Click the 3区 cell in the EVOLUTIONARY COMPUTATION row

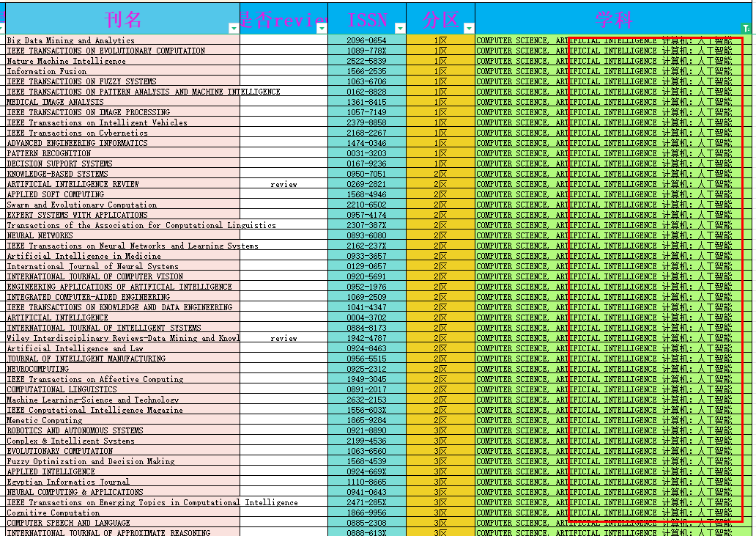tap(441, 451)
